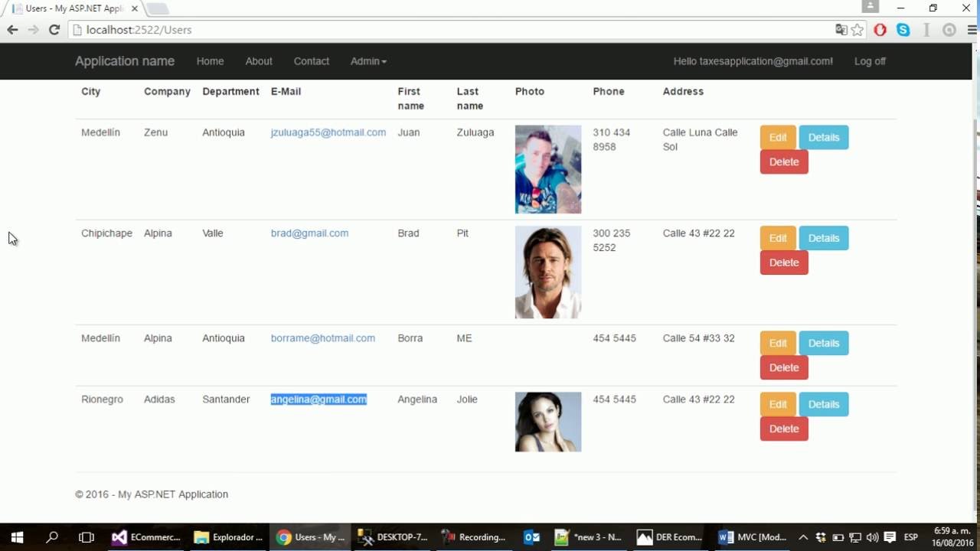Edit the Juan Zuluaga user
This screenshot has width=980, height=551.
(778, 138)
